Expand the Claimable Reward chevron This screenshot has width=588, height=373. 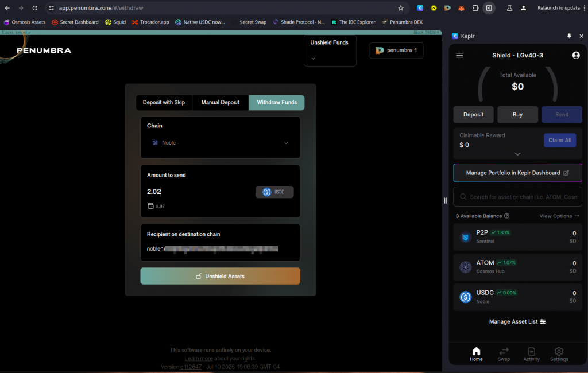click(x=517, y=154)
